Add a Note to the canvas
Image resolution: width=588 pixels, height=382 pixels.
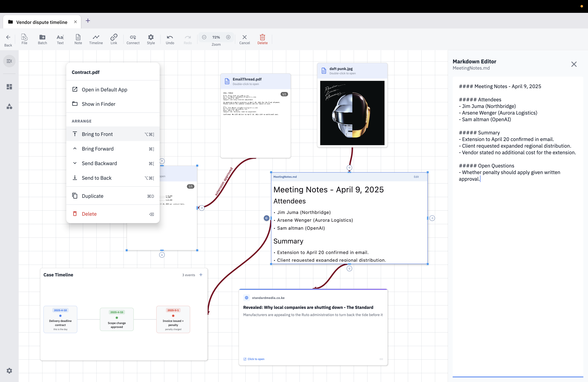(78, 39)
